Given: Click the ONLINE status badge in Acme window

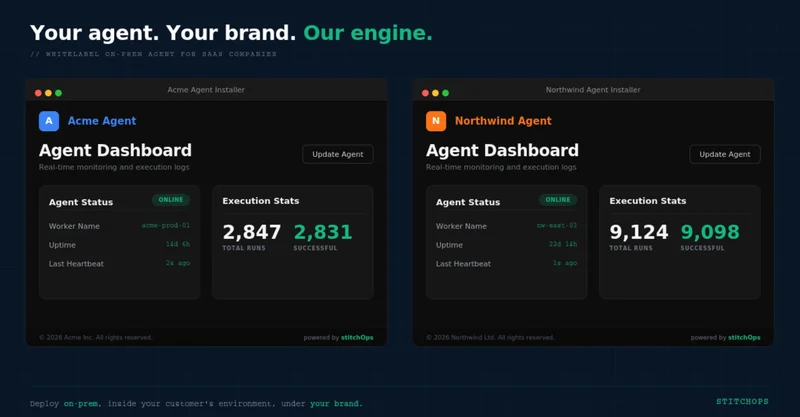Looking at the screenshot, I should pyautogui.click(x=171, y=200).
